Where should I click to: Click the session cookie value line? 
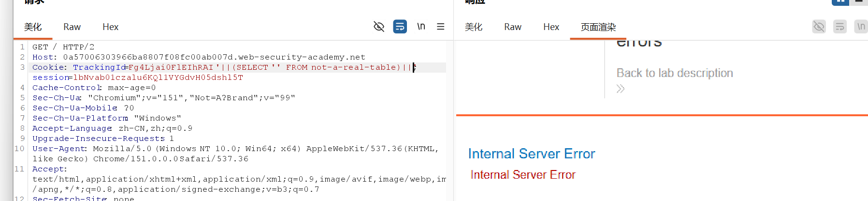pos(138,77)
